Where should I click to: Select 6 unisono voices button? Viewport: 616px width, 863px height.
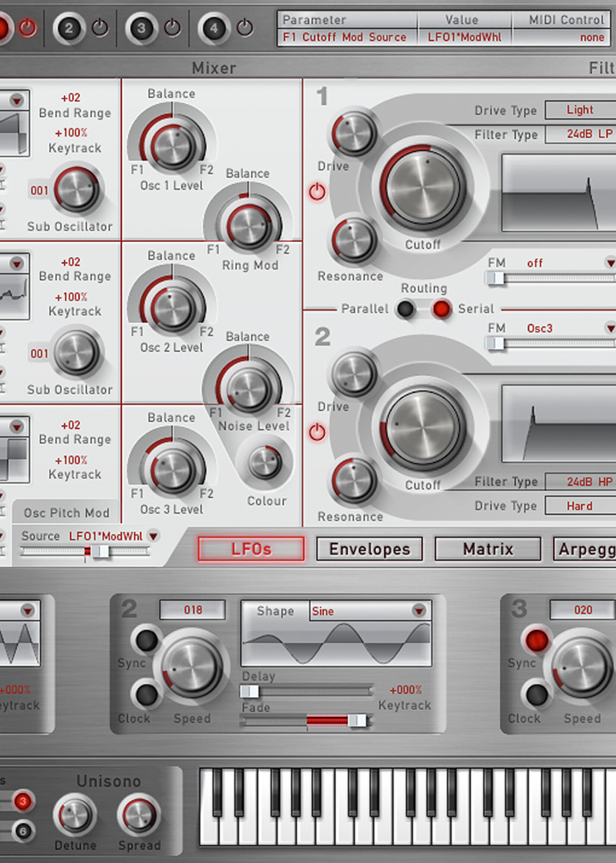tap(23, 832)
